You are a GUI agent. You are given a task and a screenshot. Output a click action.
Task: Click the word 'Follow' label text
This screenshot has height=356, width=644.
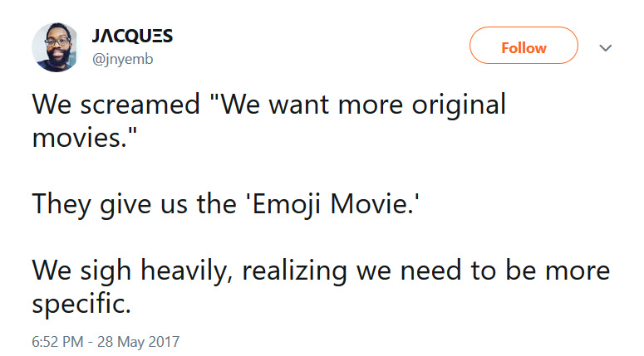(x=524, y=48)
